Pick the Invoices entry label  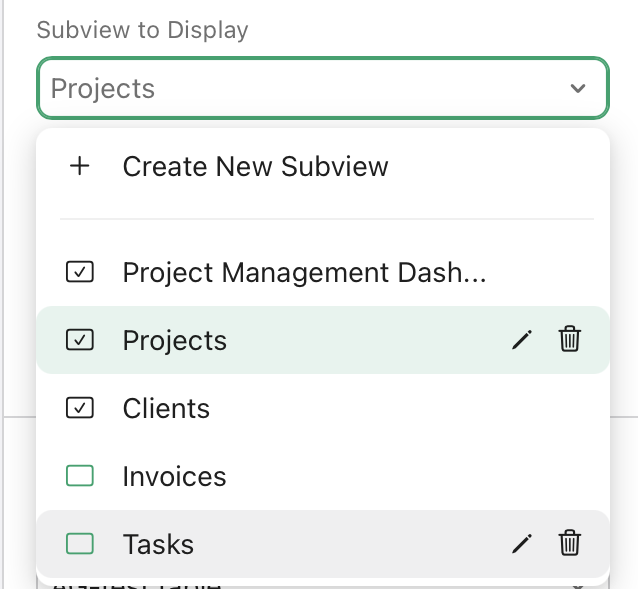pyautogui.click(x=175, y=476)
